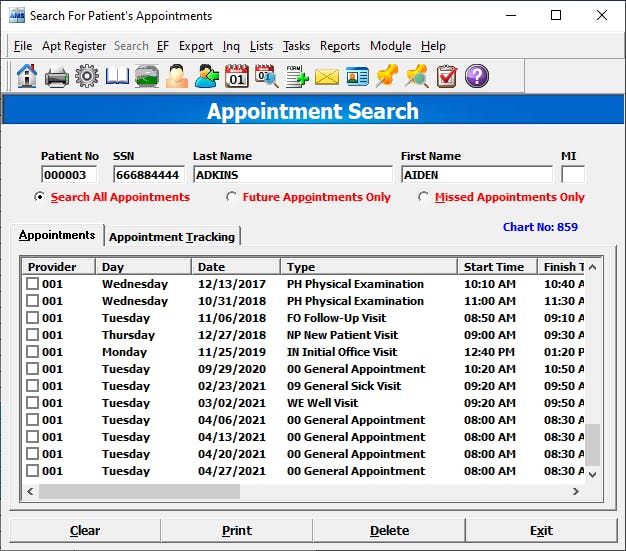The height and width of the screenshot is (551, 626).
Task: Open help via purple question icon
Action: tap(477, 76)
